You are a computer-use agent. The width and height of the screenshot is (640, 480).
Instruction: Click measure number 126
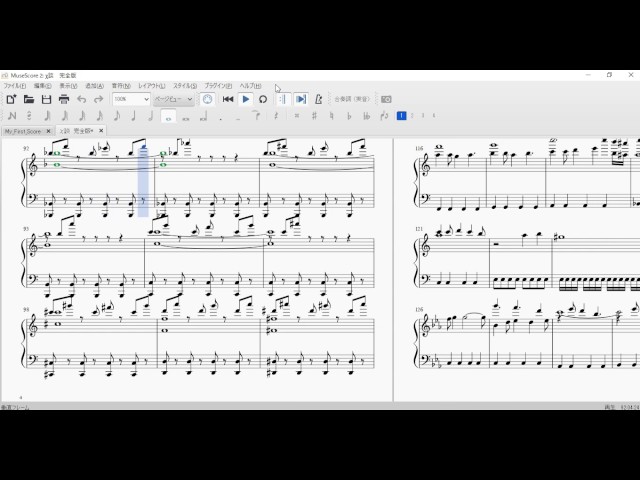(419, 310)
